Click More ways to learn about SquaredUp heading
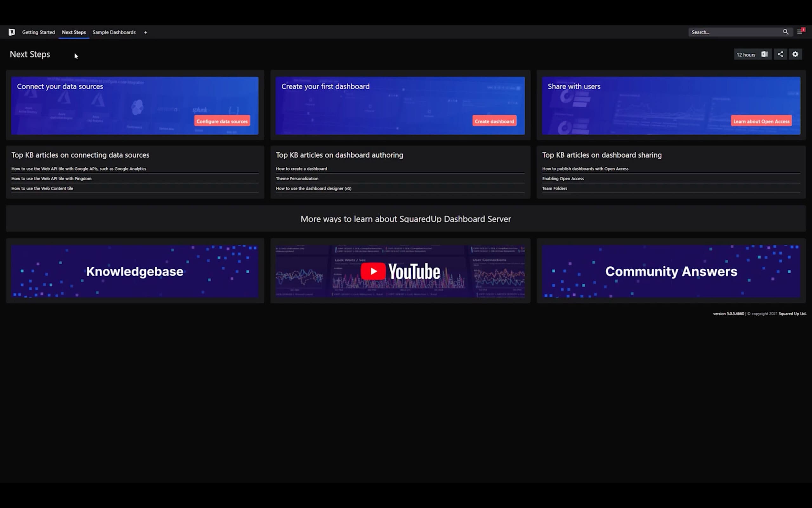 click(406, 219)
